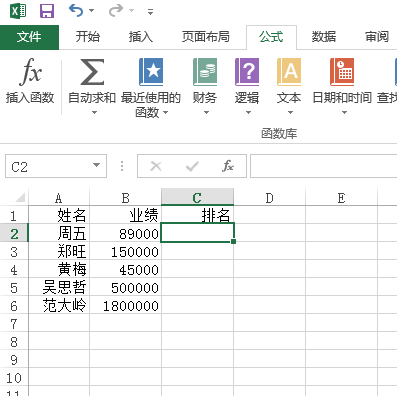397x396 pixels.
Task: Open the 逻辑 functions icon
Action: 247,72
